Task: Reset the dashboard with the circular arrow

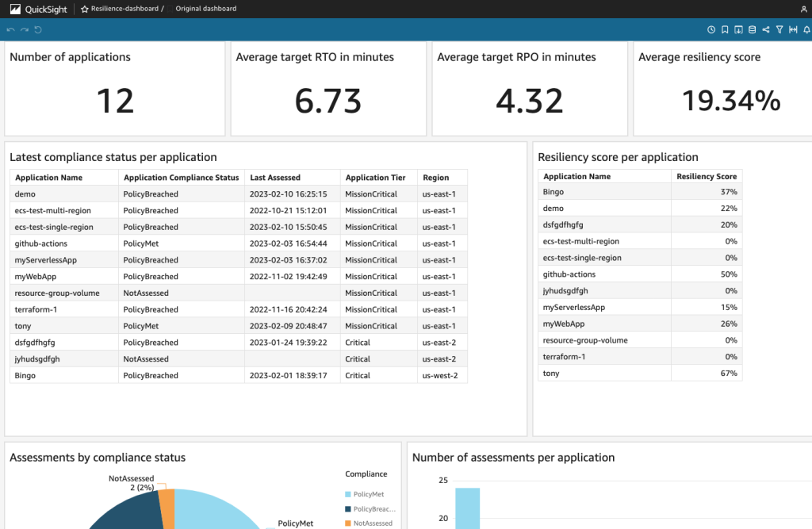Action: tap(38, 29)
